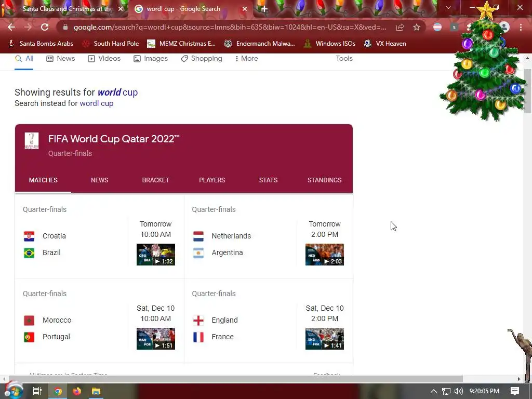
Task: Open the BRACKET tab
Action: point(155,180)
